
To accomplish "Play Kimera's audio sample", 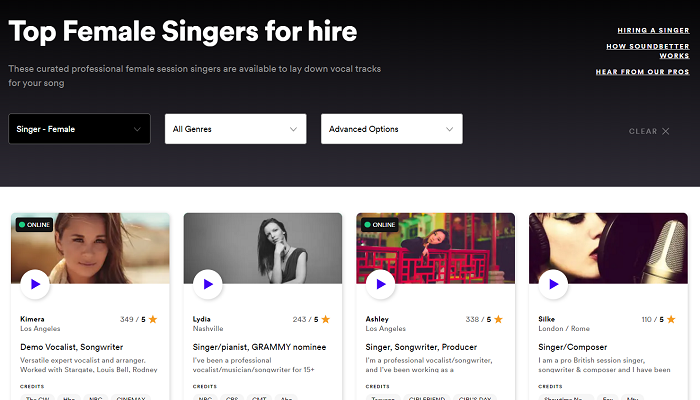I will pyautogui.click(x=35, y=284).
